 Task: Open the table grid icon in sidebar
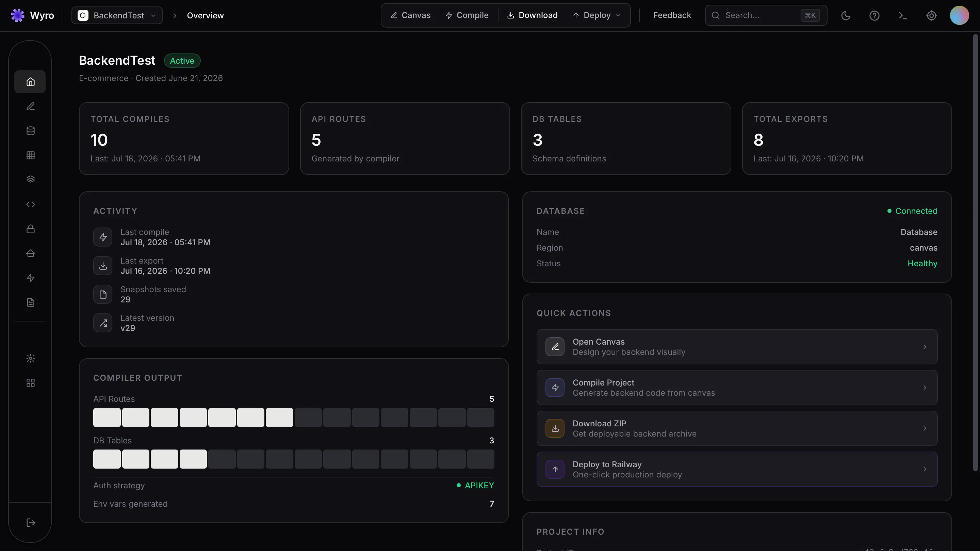[x=30, y=155]
